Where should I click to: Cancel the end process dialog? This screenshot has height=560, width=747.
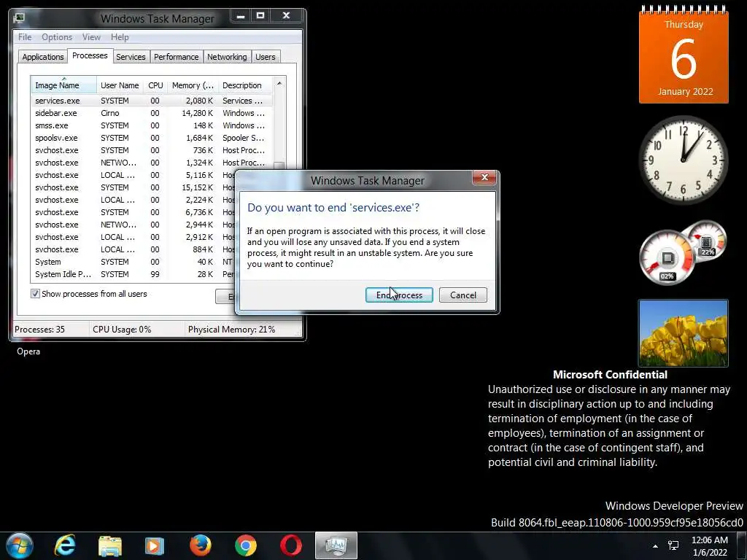[x=463, y=295]
